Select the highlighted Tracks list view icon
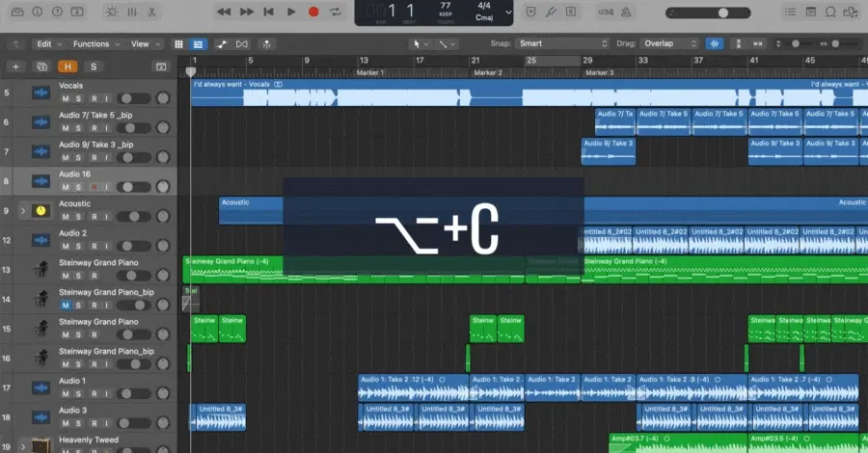The image size is (868, 453). (198, 44)
